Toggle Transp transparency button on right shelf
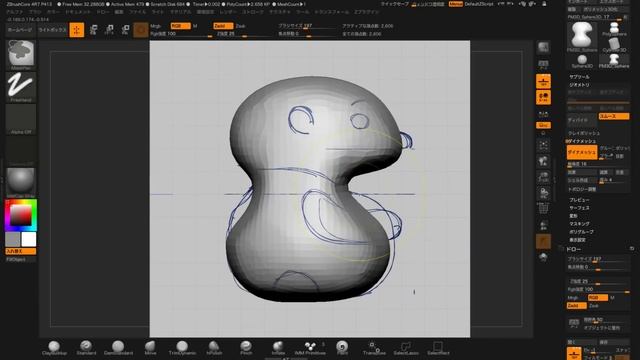640x360 pixels. (543, 225)
